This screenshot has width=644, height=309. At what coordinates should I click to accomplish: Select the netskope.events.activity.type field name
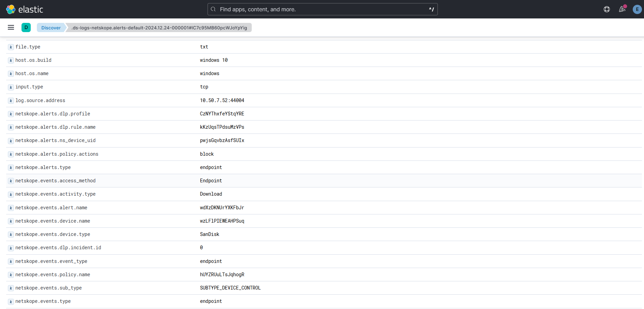tap(55, 194)
